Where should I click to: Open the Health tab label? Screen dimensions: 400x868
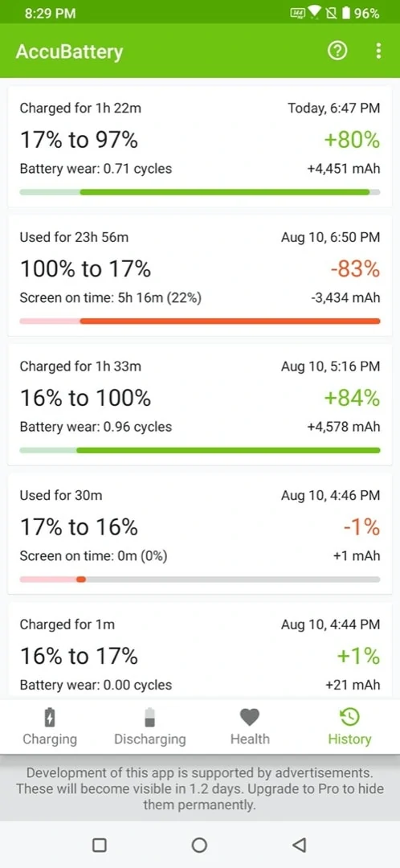tap(250, 739)
